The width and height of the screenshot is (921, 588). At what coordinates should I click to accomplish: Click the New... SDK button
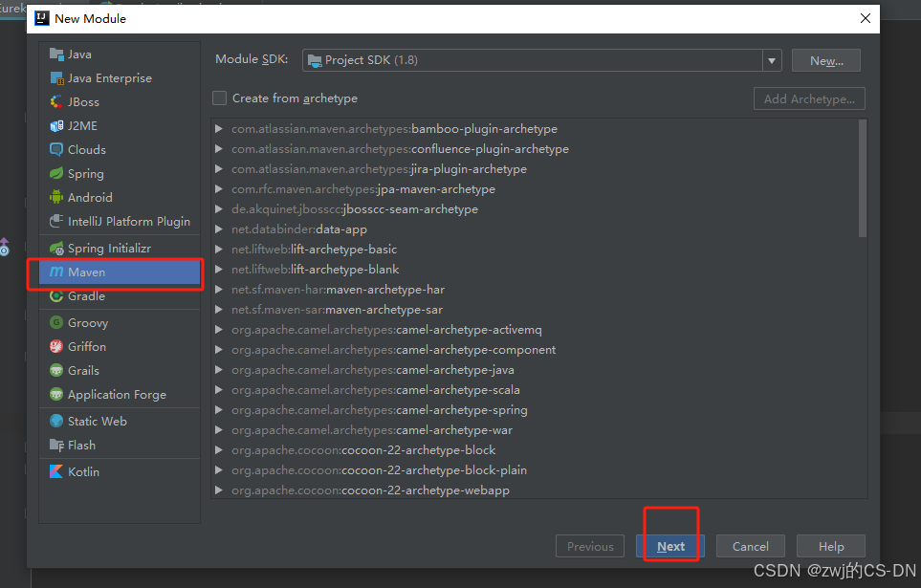[826, 60]
